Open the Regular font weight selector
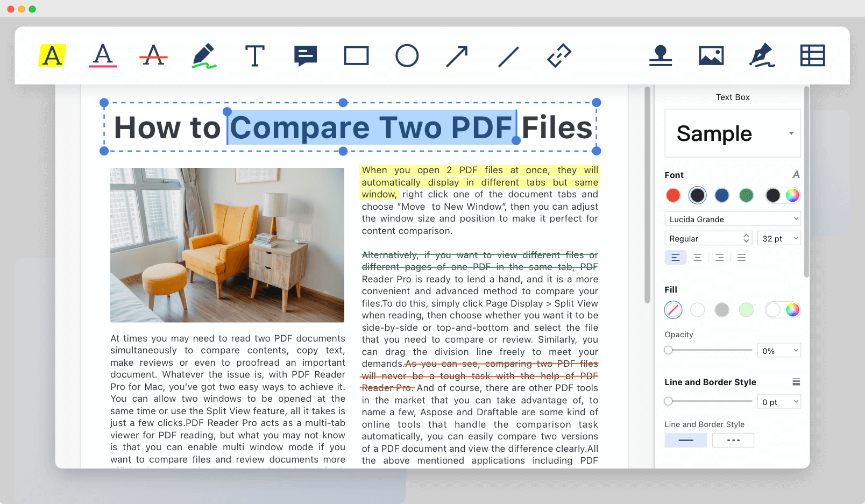The width and height of the screenshot is (865, 504). [708, 238]
